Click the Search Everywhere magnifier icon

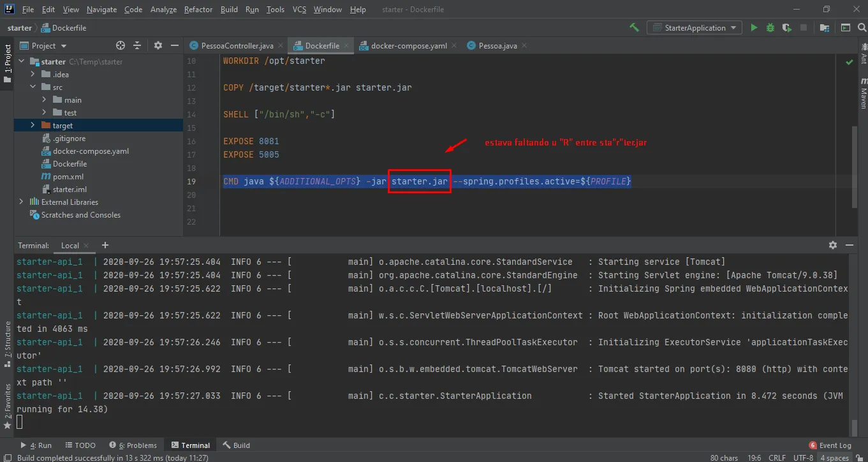click(x=861, y=27)
